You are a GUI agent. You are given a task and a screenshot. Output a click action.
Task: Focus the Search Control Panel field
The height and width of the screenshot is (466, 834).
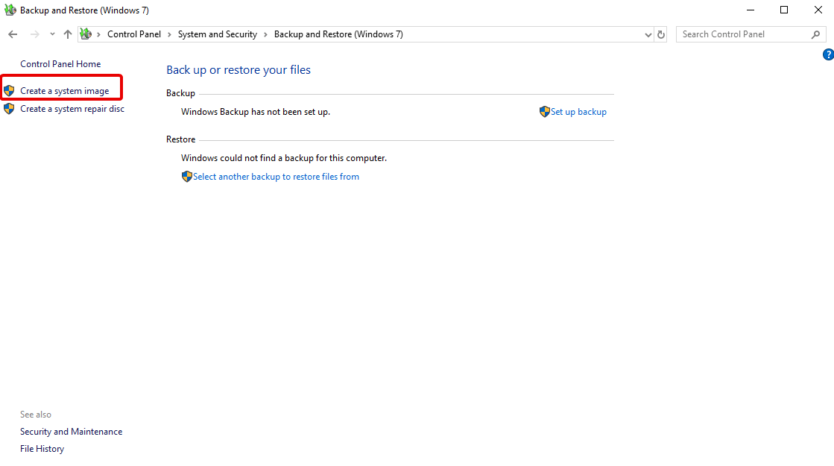pyautogui.click(x=740, y=34)
